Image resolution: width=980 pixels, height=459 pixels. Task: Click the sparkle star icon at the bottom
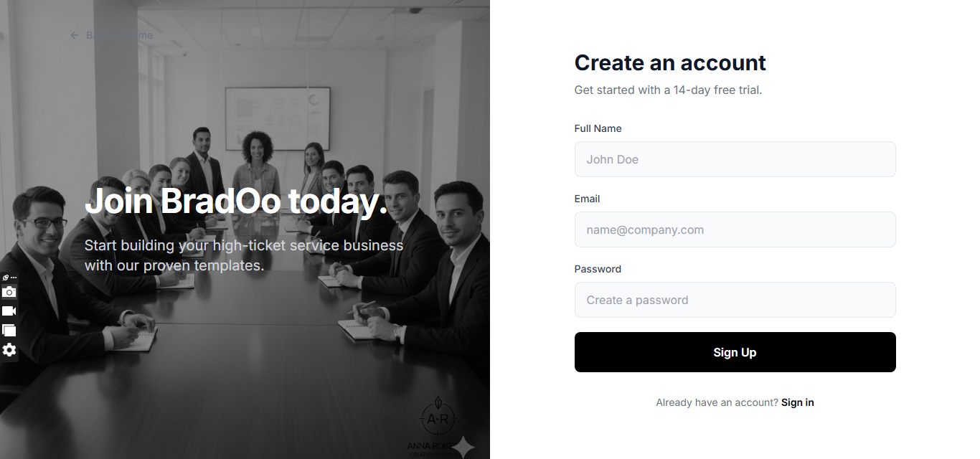pyautogui.click(x=463, y=447)
